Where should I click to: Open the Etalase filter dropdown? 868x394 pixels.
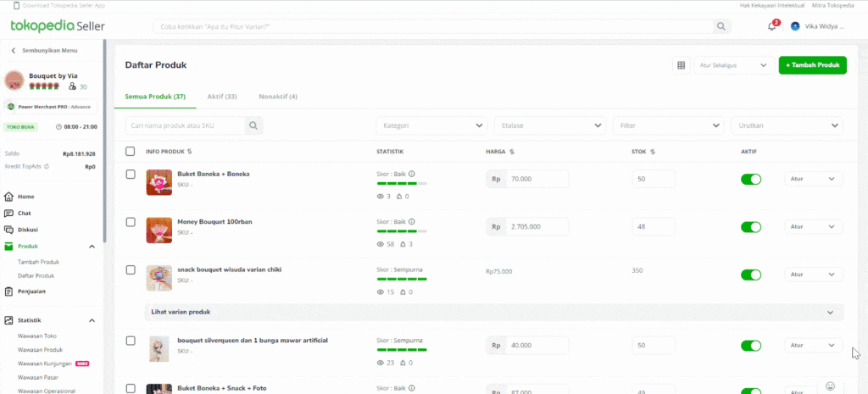coord(549,125)
